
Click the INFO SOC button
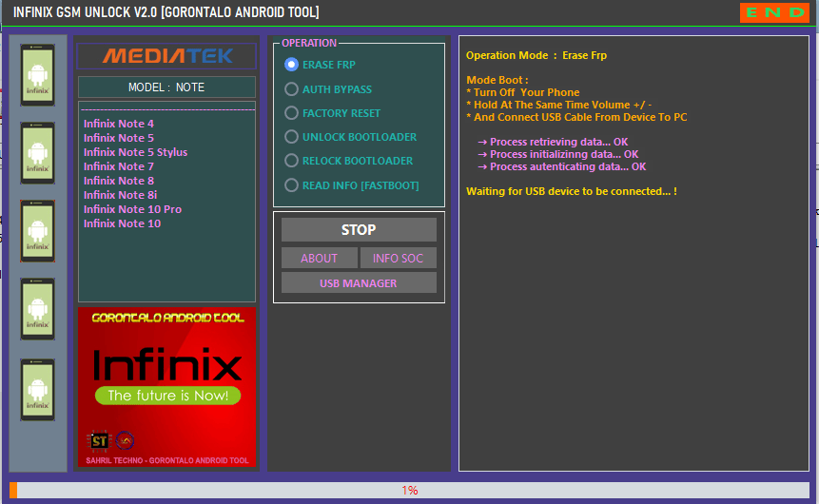(x=398, y=258)
